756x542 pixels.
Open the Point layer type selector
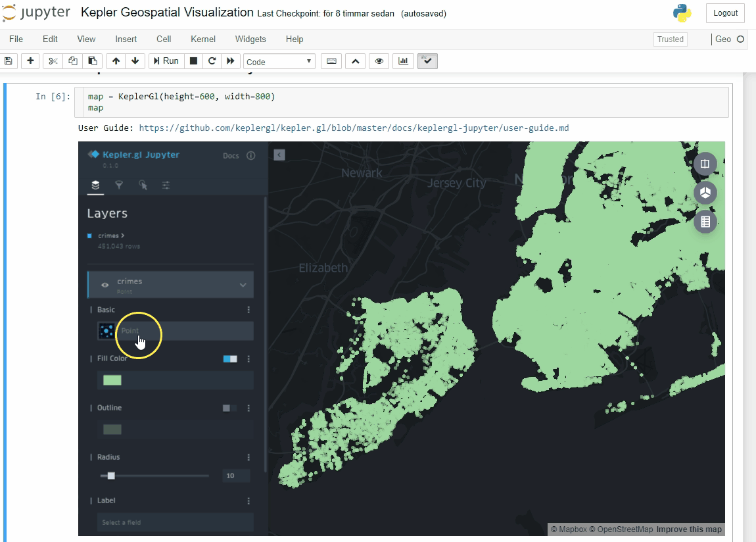click(x=175, y=331)
